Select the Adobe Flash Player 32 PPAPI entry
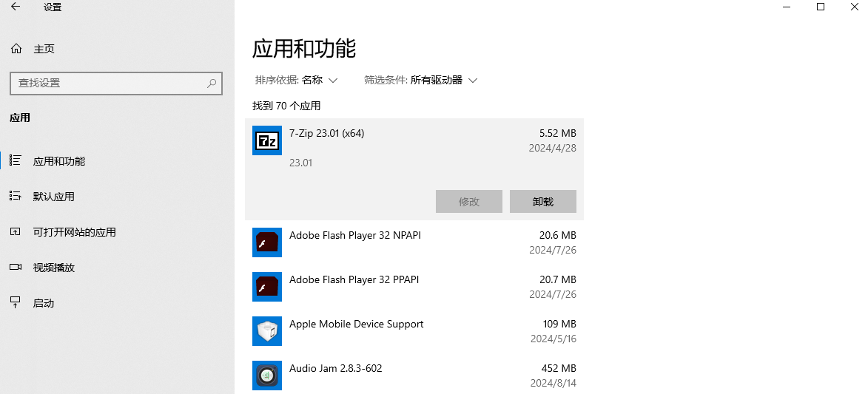868x394 pixels. coord(414,287)
